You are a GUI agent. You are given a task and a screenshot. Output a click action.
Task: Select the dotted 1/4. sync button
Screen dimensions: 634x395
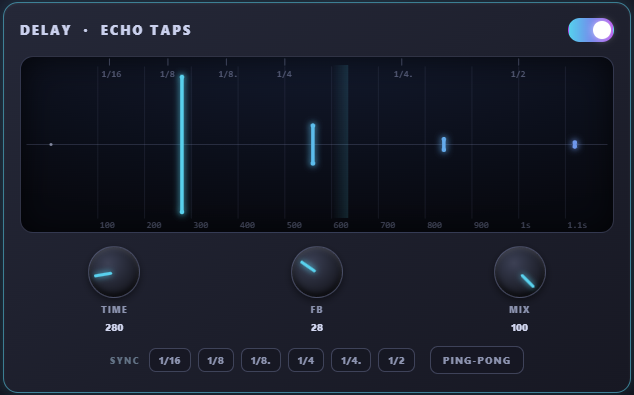coord(351,360)
